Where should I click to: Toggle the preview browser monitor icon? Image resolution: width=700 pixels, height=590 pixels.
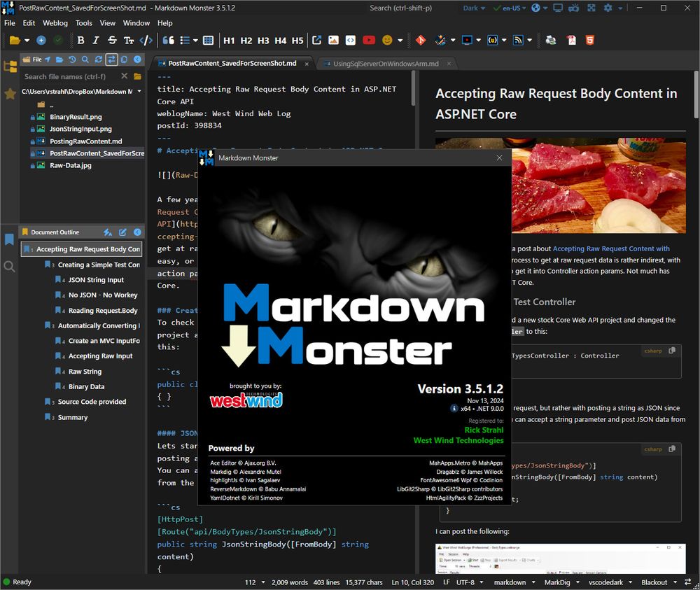pyautogui.click(x=558, y=8)
